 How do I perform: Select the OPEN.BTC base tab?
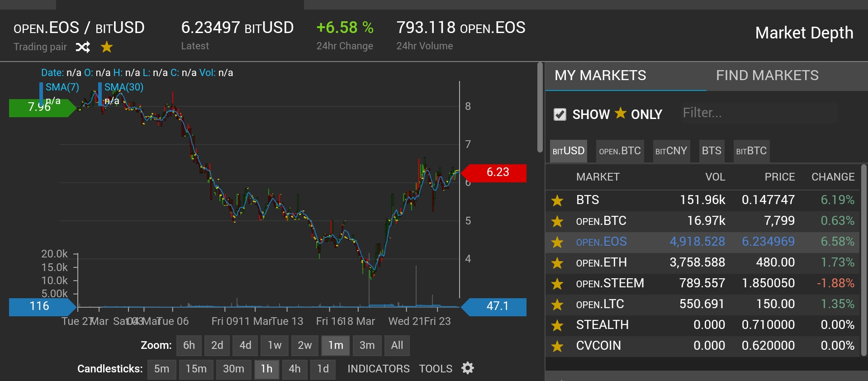click(620, 151)
